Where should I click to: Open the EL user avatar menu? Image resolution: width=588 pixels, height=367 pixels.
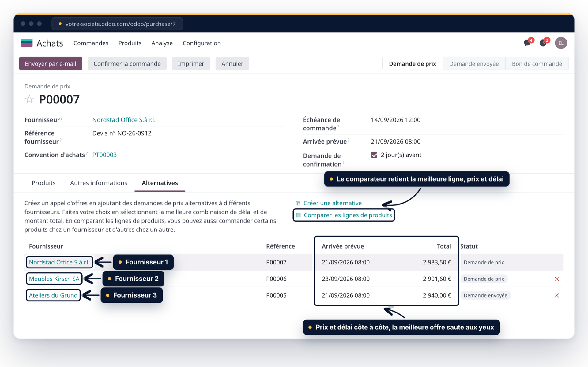[x=561, y=43]
